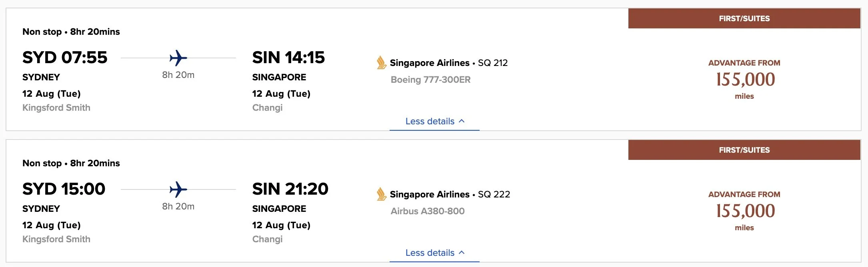Viewport: 868px width, 267px height.
Task: Click the SYD 15:00 departure time
Action: point(64,189)
